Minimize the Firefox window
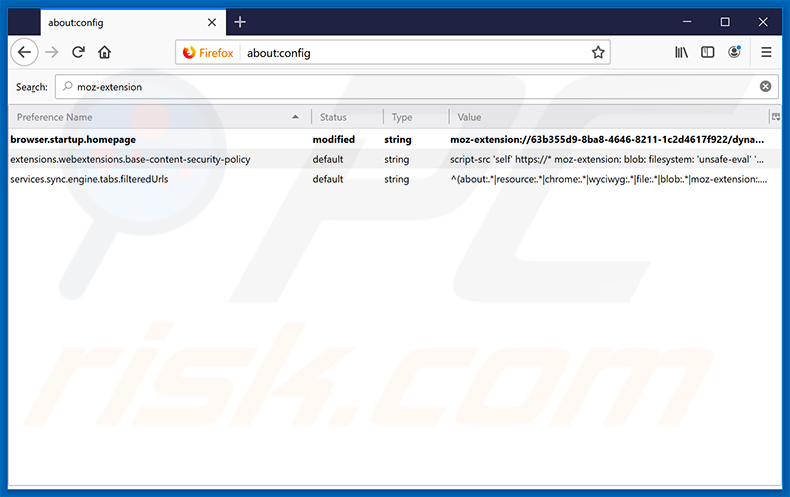 coord(687,22)
